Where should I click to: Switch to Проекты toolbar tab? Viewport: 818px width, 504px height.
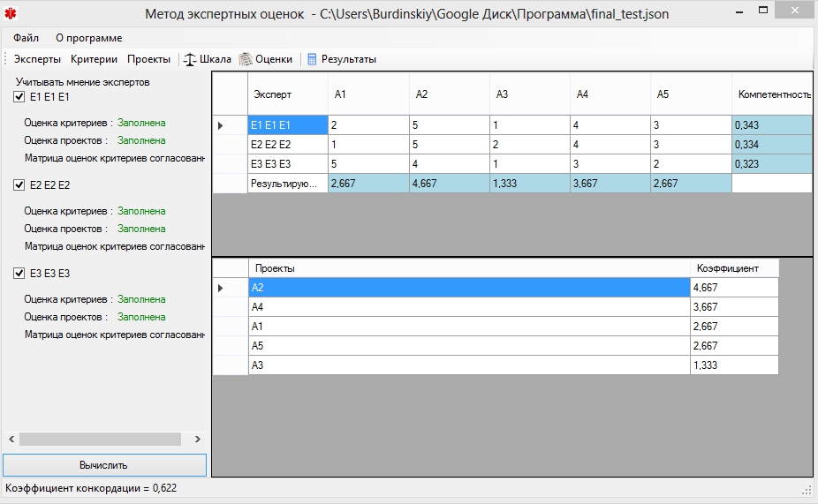tap(148, 59)
